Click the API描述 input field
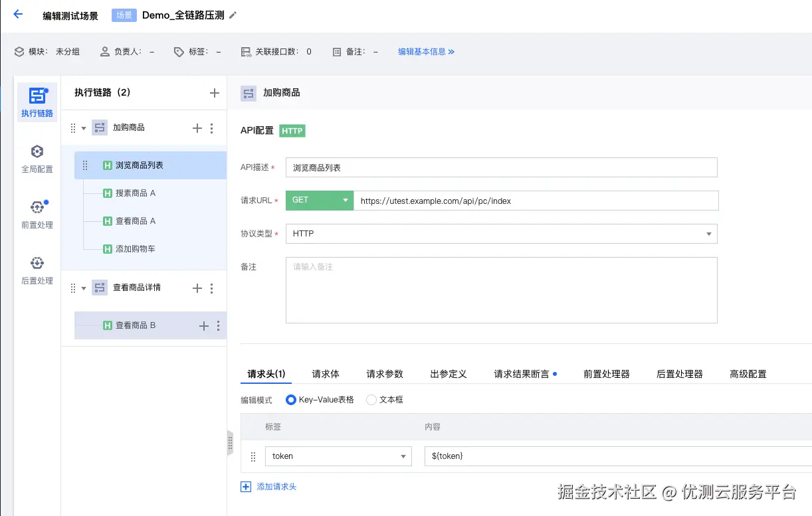Viewport: 812px width, 516px height. coord(502,167)
